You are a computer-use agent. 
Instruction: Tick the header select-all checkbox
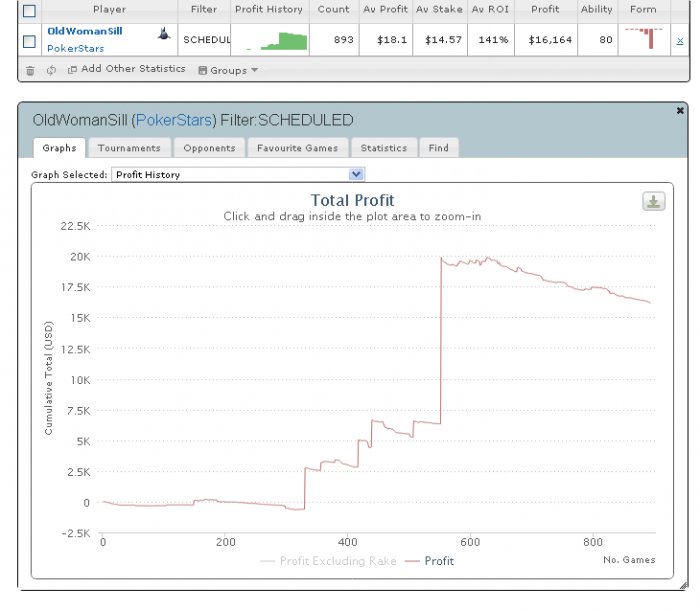pyautogui.click(x=29, y=11)
